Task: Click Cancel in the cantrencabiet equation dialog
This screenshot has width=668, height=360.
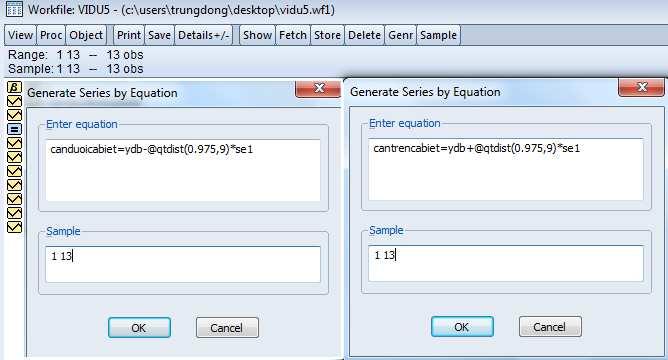Action: [550, 327]
